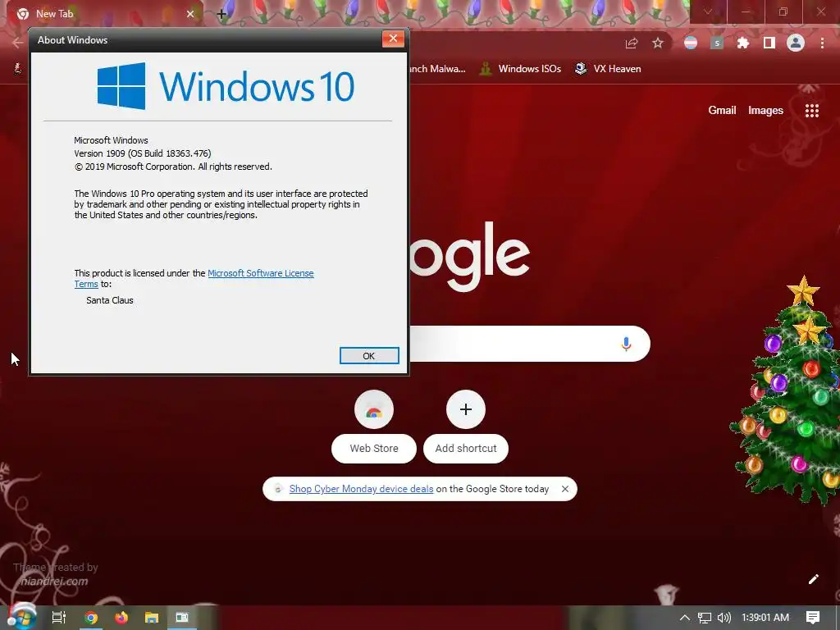This screenshot has height=630, width=840.
Task: Open the volume tray icon
Action: click(x=724, y=618)
